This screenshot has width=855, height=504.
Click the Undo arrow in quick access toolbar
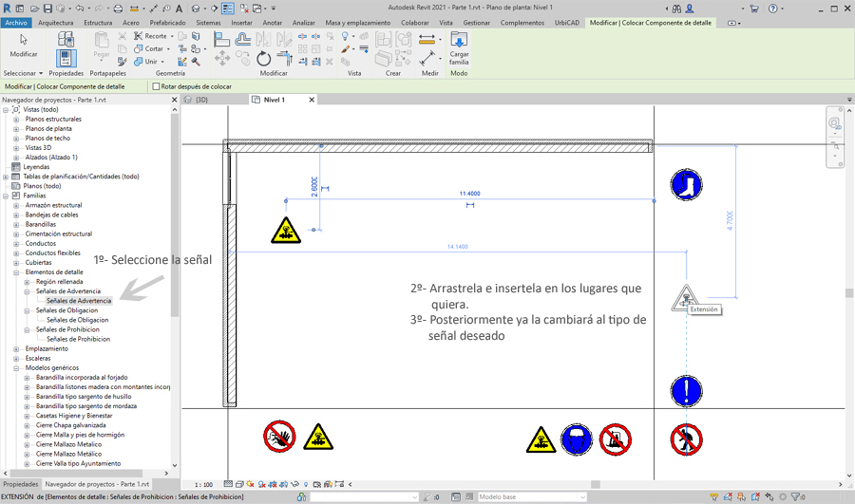[80, 9]
